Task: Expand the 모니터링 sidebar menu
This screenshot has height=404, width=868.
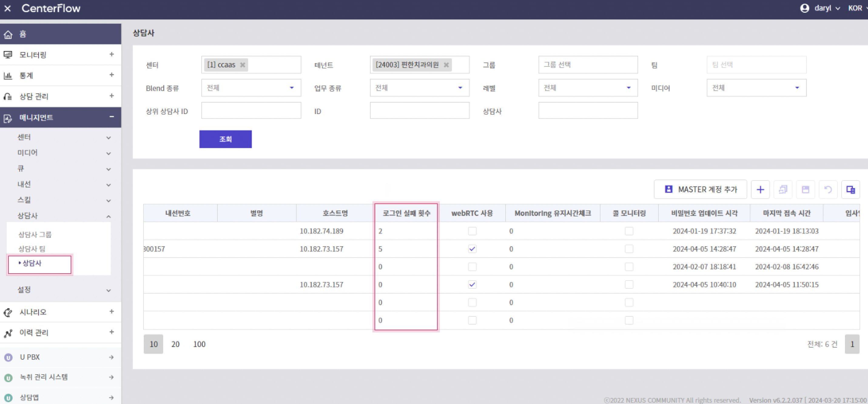Action: (x=112, y=54)
